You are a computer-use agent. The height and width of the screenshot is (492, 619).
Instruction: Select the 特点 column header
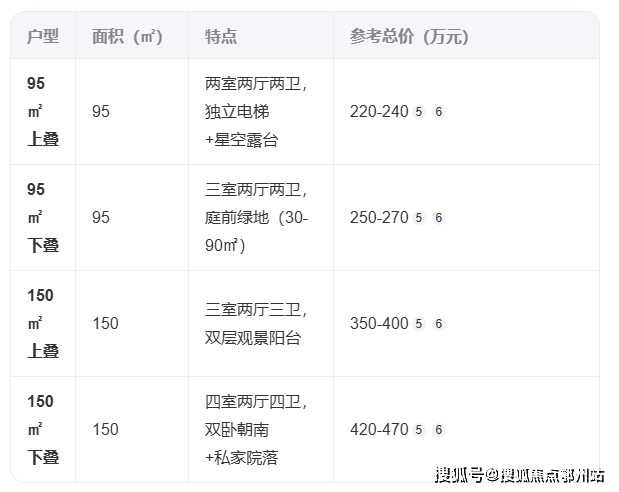pyautogui.click(x=221, y=37)
